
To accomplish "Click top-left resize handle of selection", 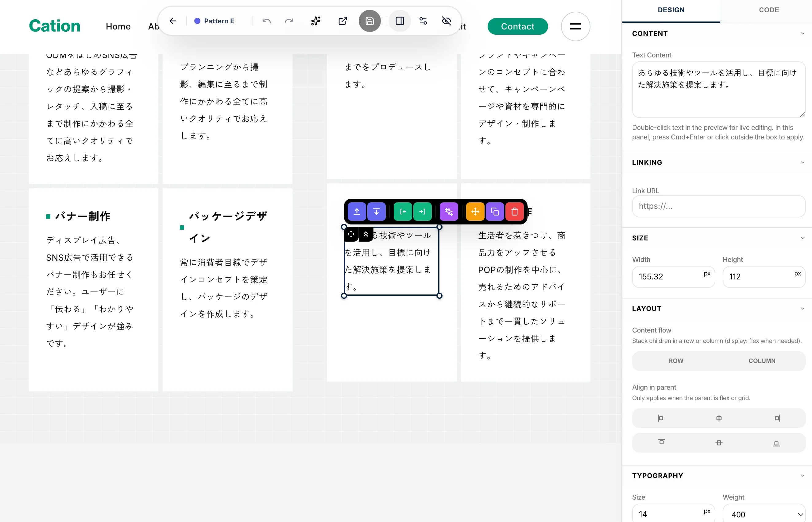I will pos(344,227).
